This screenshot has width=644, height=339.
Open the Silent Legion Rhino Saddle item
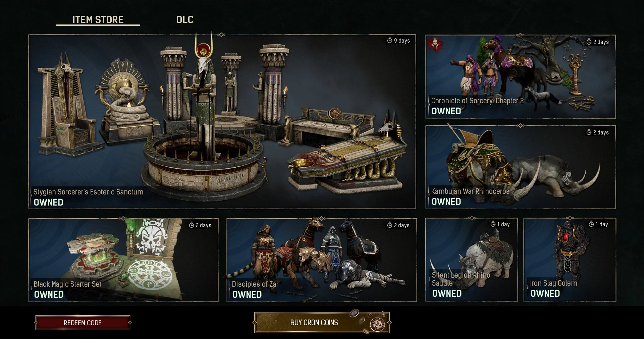[472, 260]
